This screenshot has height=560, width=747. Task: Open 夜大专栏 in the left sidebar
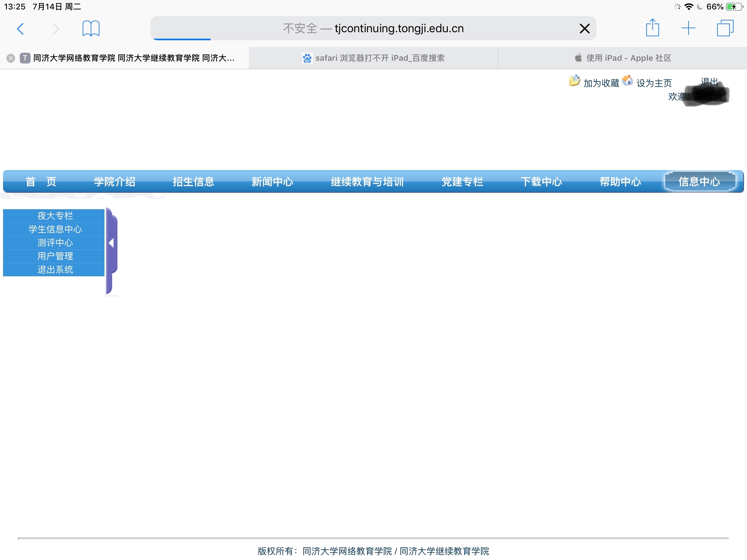(x=55, y=216)
